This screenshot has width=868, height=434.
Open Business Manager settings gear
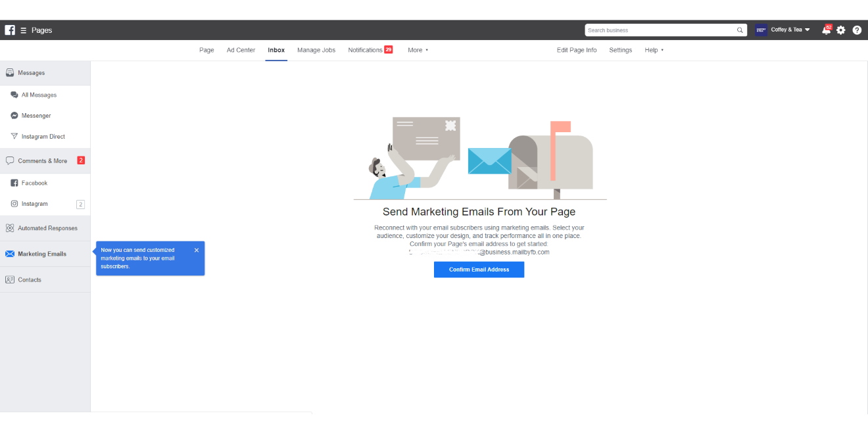pyautogui.click(x=841, y=30)
